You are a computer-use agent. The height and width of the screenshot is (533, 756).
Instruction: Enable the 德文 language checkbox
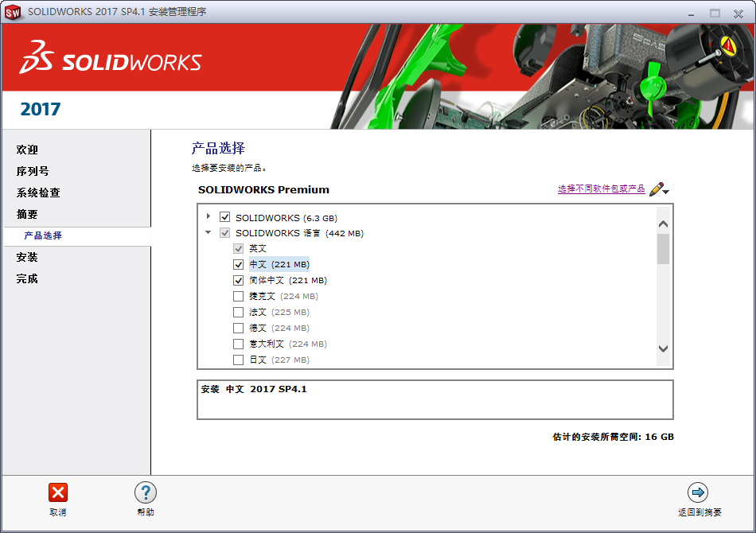pos(238,329)
